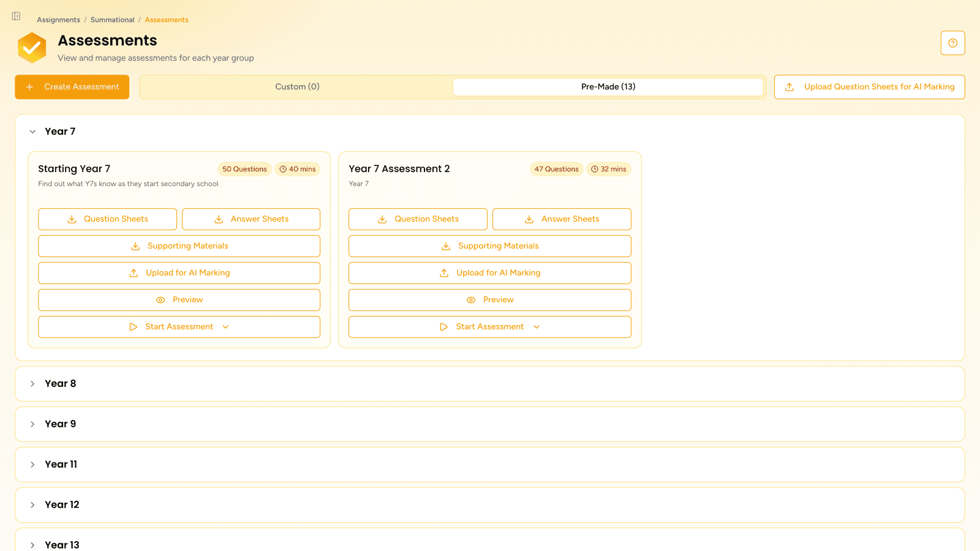Download Question Sheets for Starting Year 7
The width and height of the screenshot is (980, 551).
coord(107,219)
